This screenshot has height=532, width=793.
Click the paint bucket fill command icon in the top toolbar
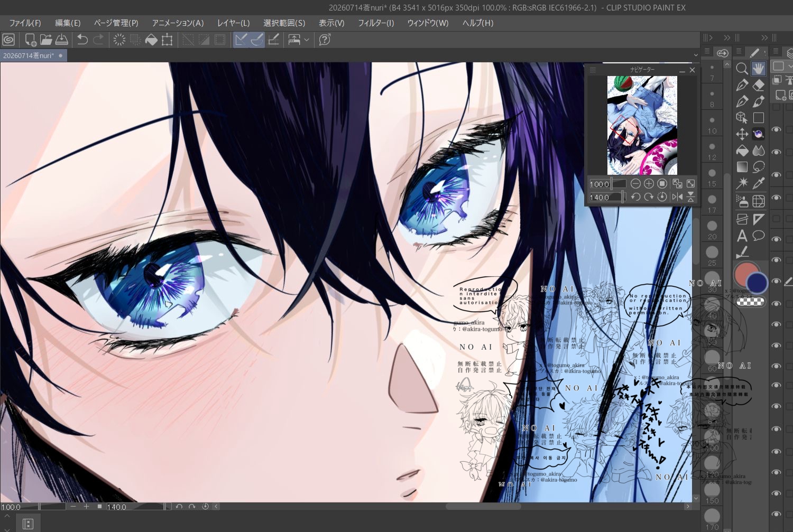pos(151,40)
